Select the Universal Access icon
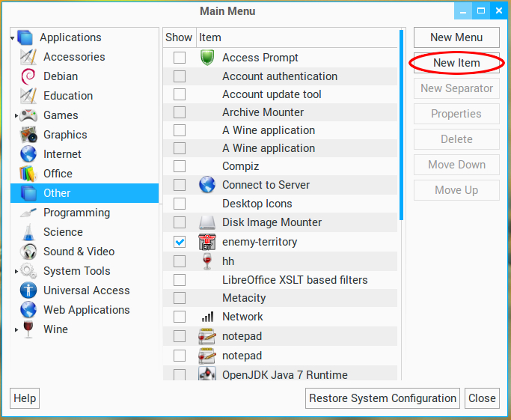Viewport: 511px width, 420px height. (28, 290)
